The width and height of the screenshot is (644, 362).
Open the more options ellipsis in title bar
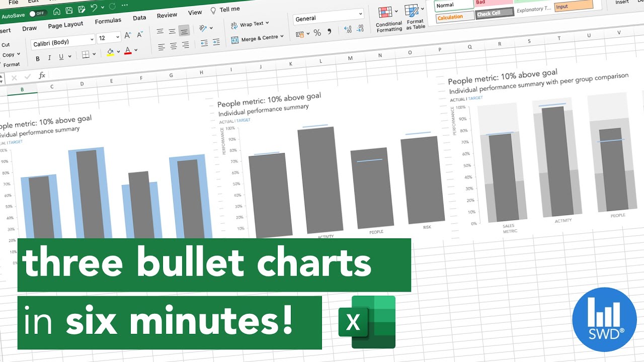[x=126, y=6]
